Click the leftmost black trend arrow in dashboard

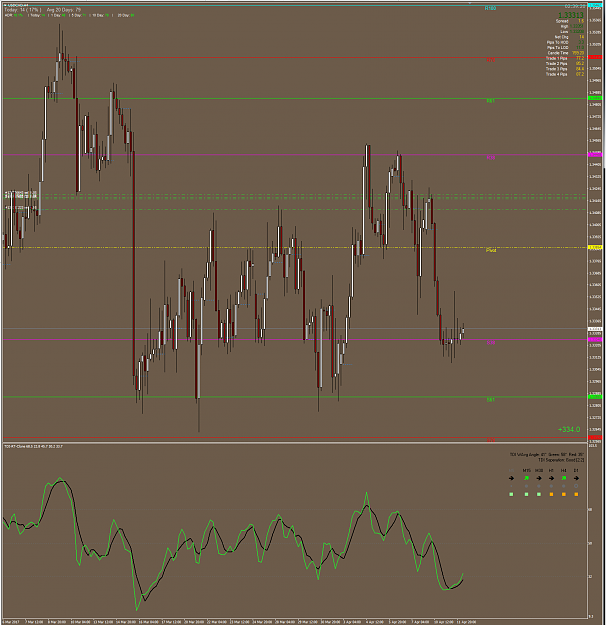pos(512,478)
